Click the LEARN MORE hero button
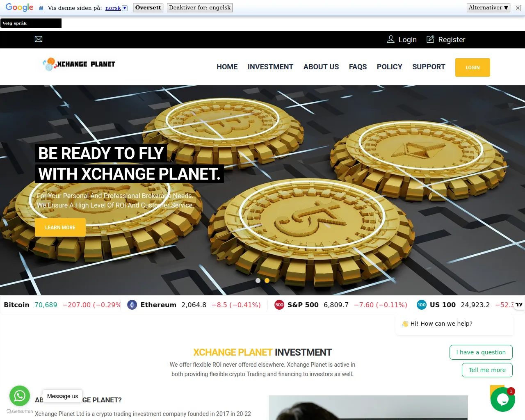 tap(60, 227)
